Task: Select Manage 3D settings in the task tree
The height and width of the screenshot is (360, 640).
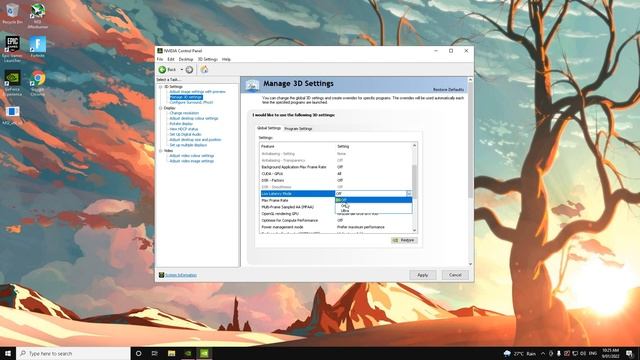Action: (x=186, y=97)
